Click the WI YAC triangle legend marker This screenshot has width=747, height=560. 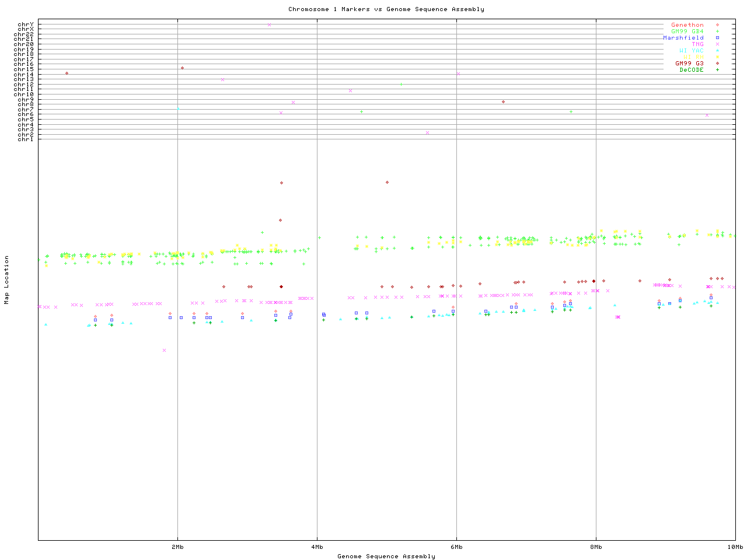[717, 51]
